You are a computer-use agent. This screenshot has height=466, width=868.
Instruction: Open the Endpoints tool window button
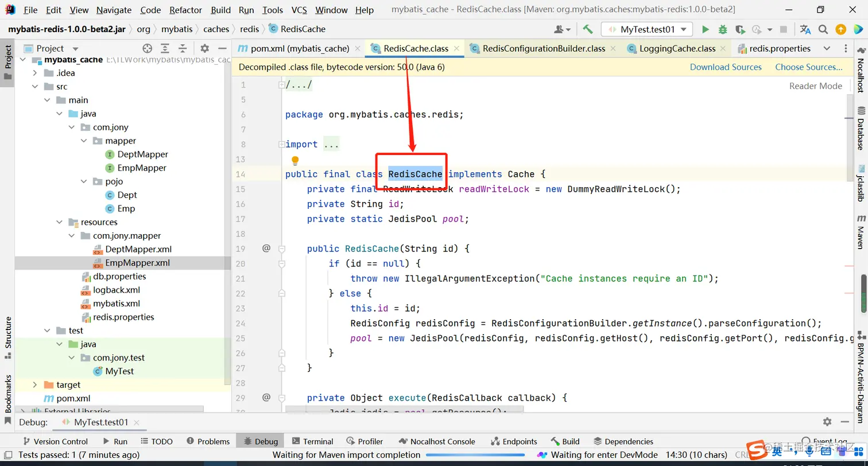pos(514,441)
